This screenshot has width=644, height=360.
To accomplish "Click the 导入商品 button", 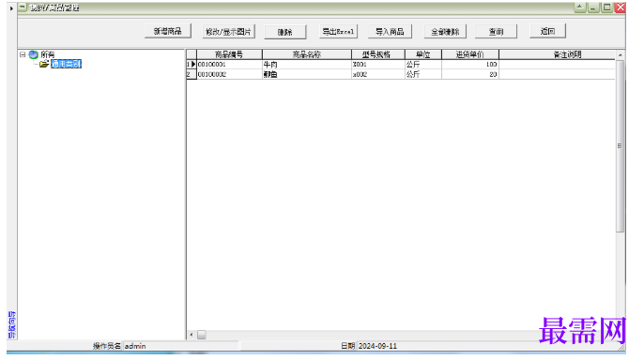I will coord(390,32).
